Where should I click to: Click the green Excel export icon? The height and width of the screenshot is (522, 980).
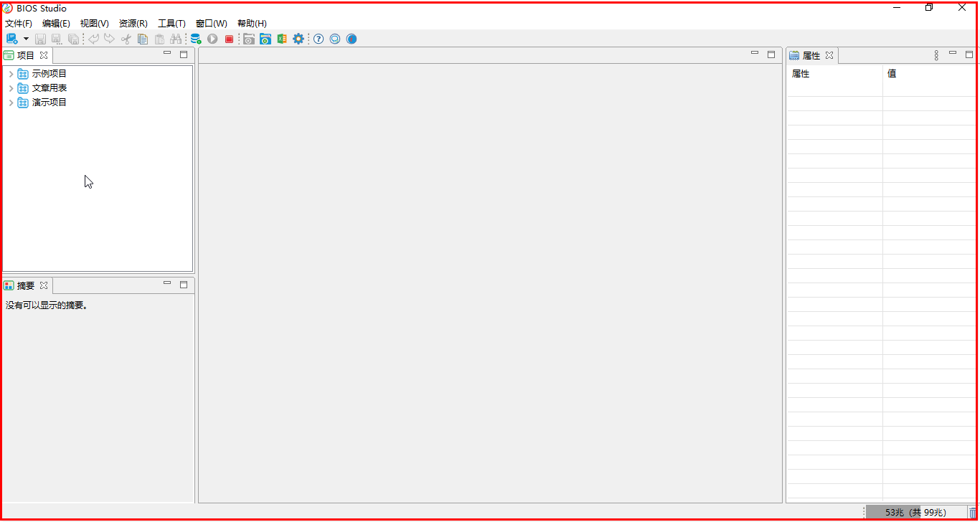pos(282,39)
